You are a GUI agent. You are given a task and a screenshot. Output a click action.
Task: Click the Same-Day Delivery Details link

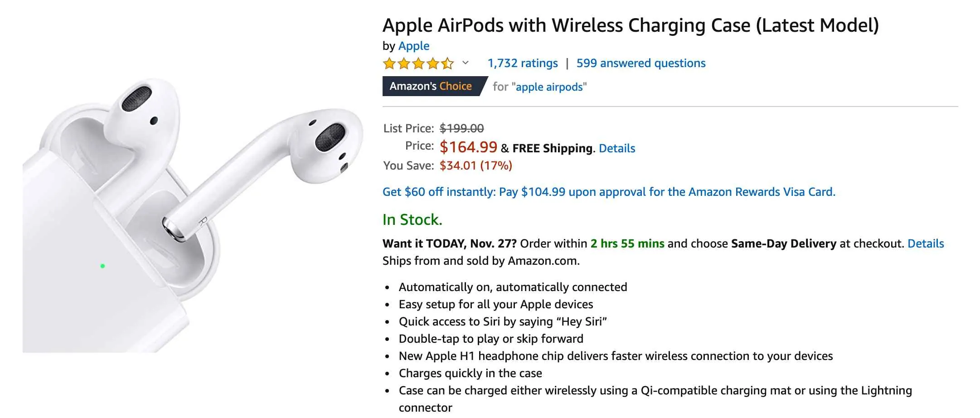[926, 243]
